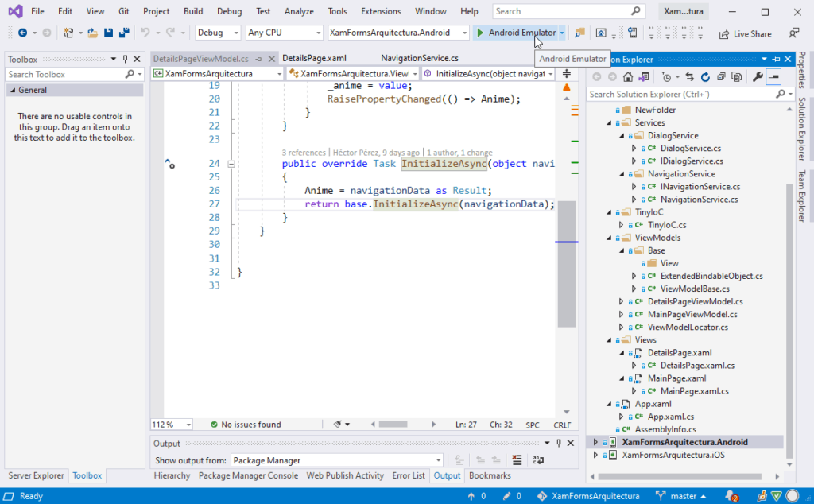Click the Navigate Backward arrow icon
The height and width of the screenshot is (504, 814).
point(22,33)
